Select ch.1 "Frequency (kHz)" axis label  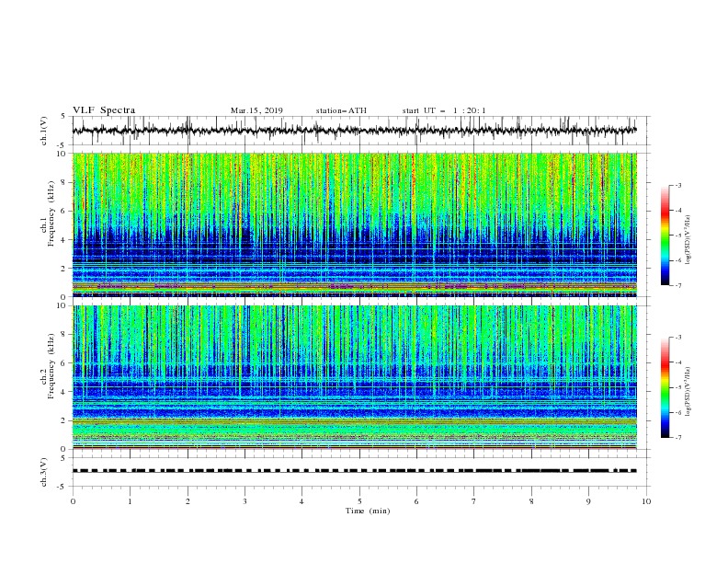point(51,214)
